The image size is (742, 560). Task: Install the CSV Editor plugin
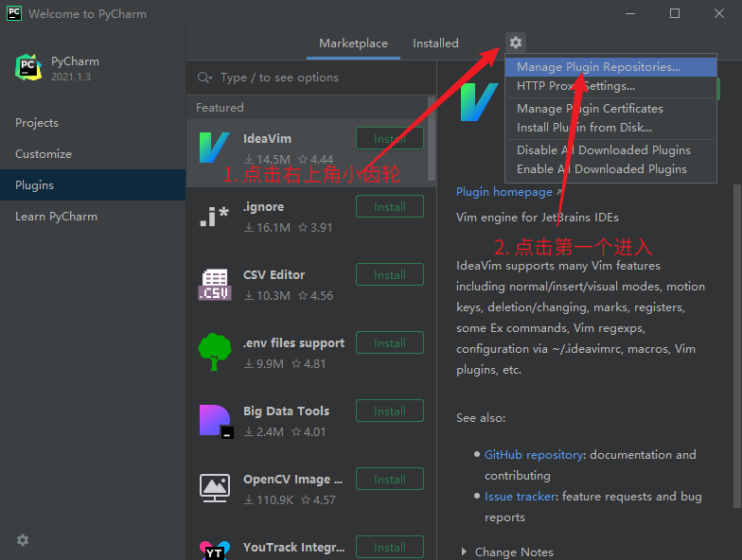389,275
